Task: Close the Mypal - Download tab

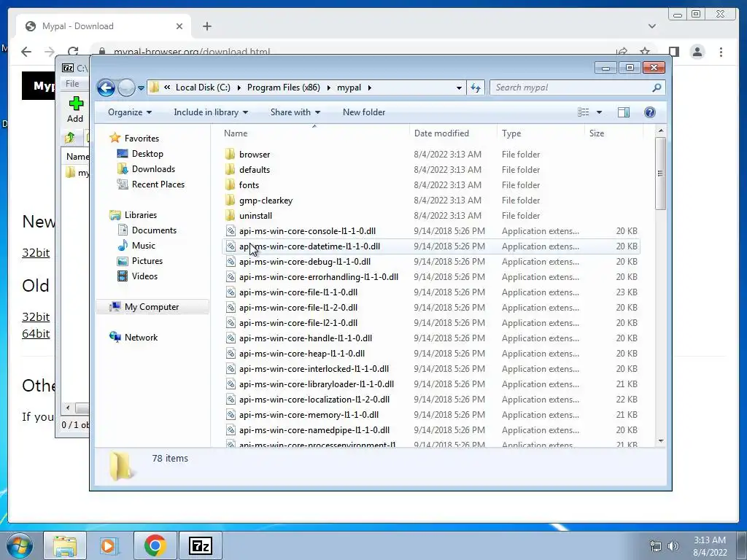Action: click(179, 26)
